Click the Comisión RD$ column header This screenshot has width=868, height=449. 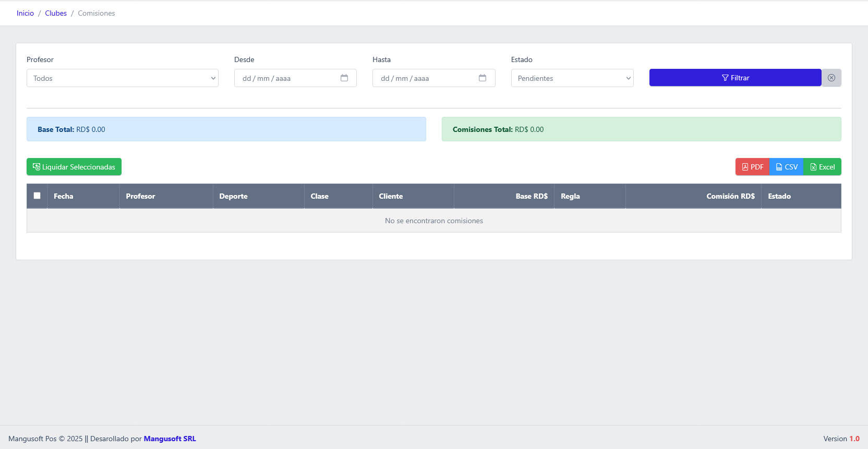730,196
